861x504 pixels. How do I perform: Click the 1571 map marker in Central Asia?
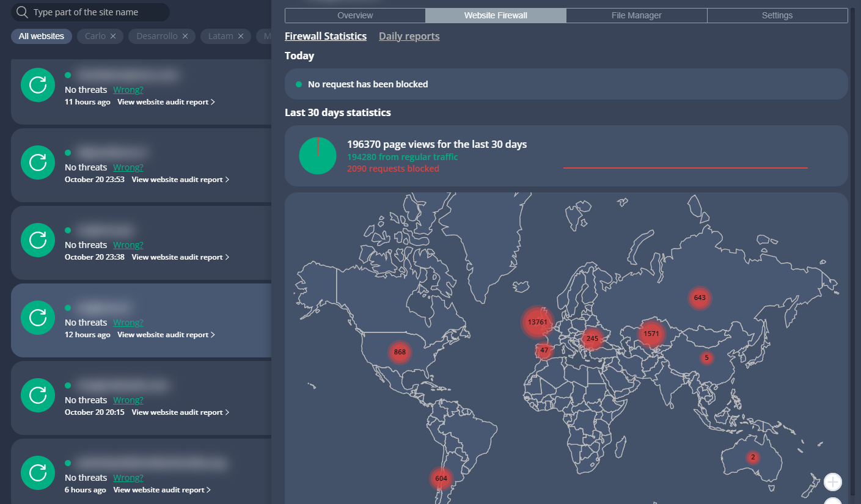tap(651, 334)
